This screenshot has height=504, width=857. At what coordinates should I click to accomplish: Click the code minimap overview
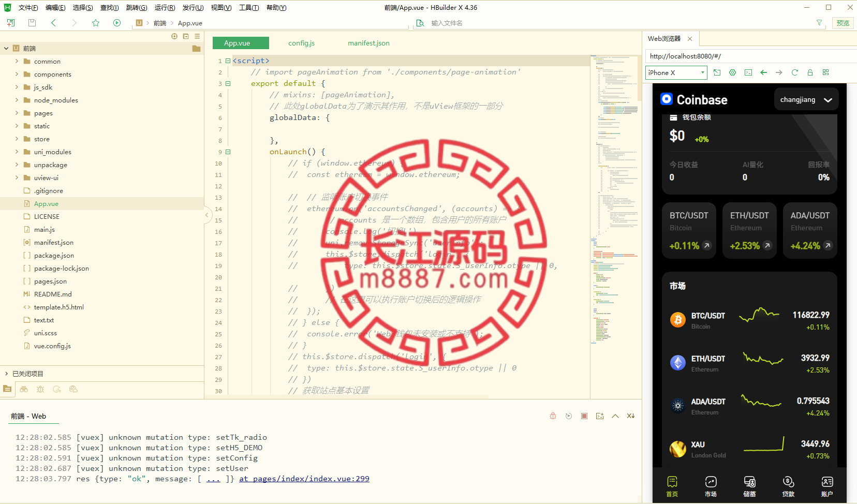point(614,199)
